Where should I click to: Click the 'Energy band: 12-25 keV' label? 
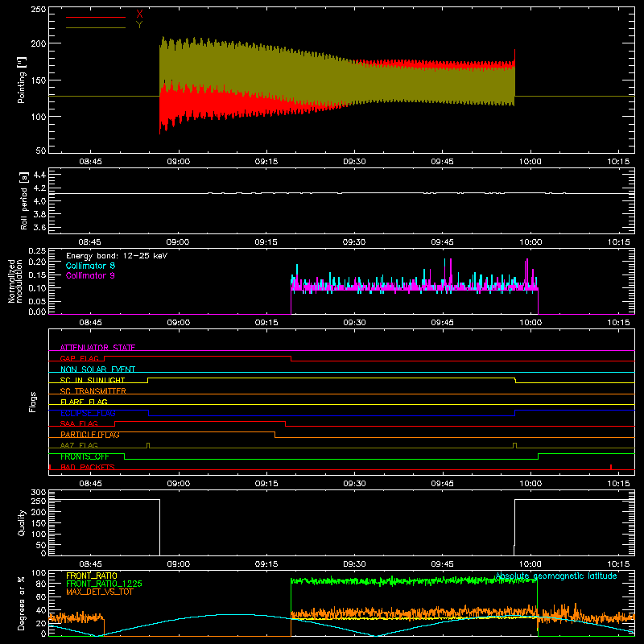pyautogui.click(x=117, y=256)
